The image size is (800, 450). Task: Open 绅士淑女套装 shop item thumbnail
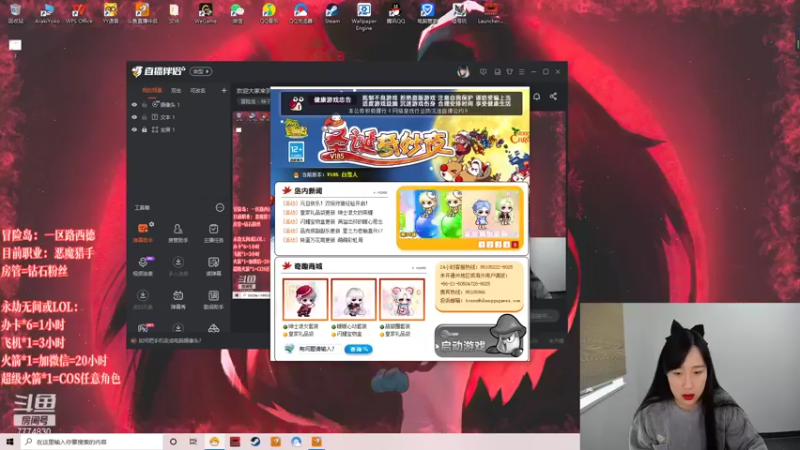coord(305,299)
